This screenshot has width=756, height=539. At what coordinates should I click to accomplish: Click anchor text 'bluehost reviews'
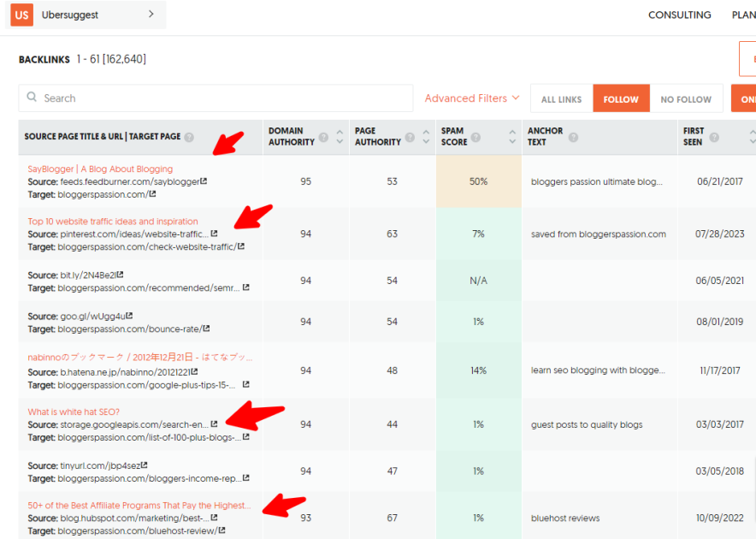click(x=565, y=518)
